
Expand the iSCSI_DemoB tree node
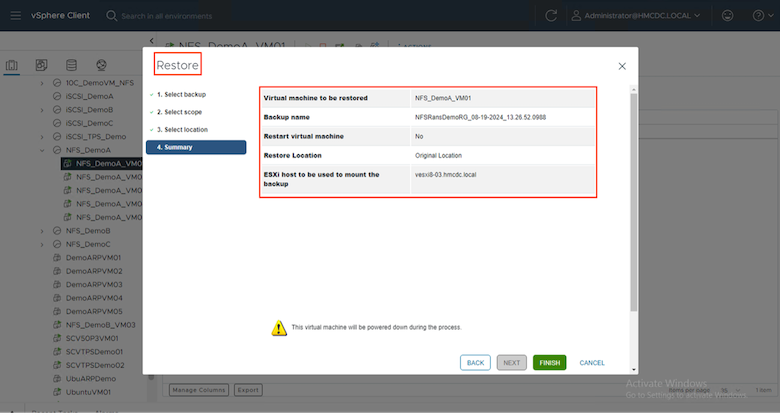pos(42,110)
